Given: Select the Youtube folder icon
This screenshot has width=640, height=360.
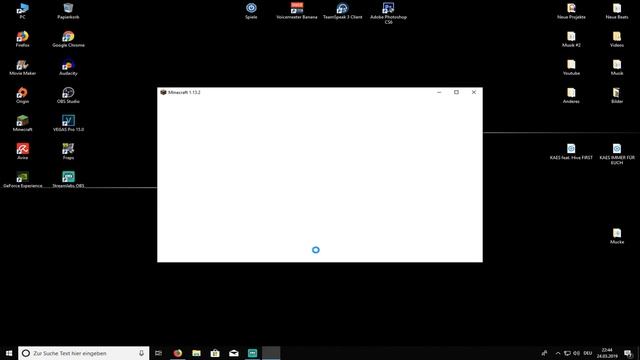Looking at the screenshot, I should point(571,67).
